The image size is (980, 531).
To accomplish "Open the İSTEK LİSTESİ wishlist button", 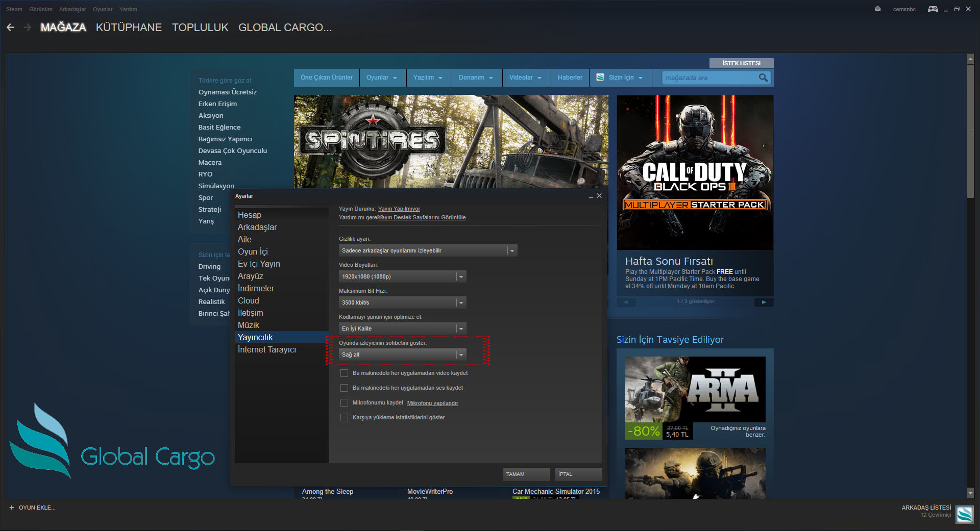I will tap(741, 63).
